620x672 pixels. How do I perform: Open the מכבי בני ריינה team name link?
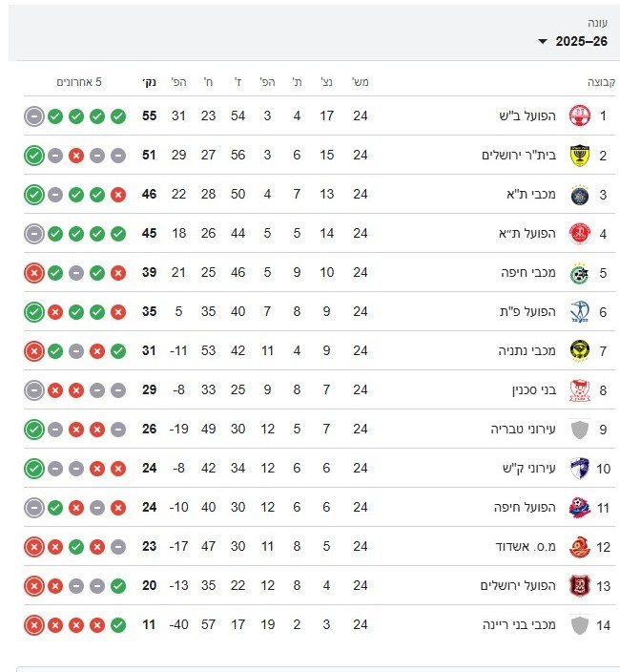point(520,625)
